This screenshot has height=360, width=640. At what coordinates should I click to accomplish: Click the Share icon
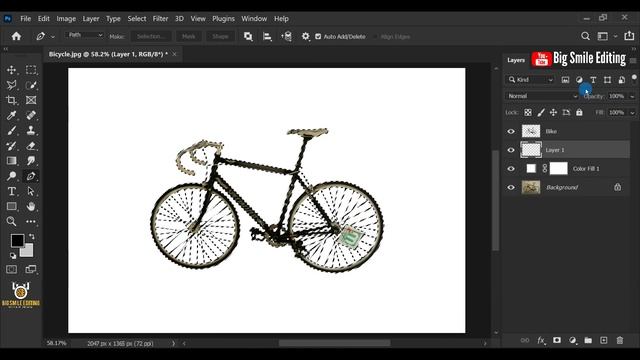click(629, 36)
